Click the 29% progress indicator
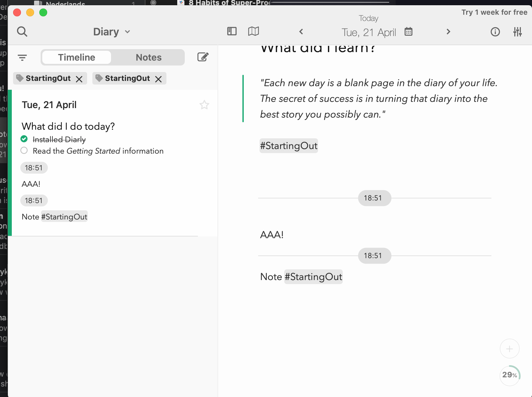This screenshot has width=532, height=397. [510, 375]
